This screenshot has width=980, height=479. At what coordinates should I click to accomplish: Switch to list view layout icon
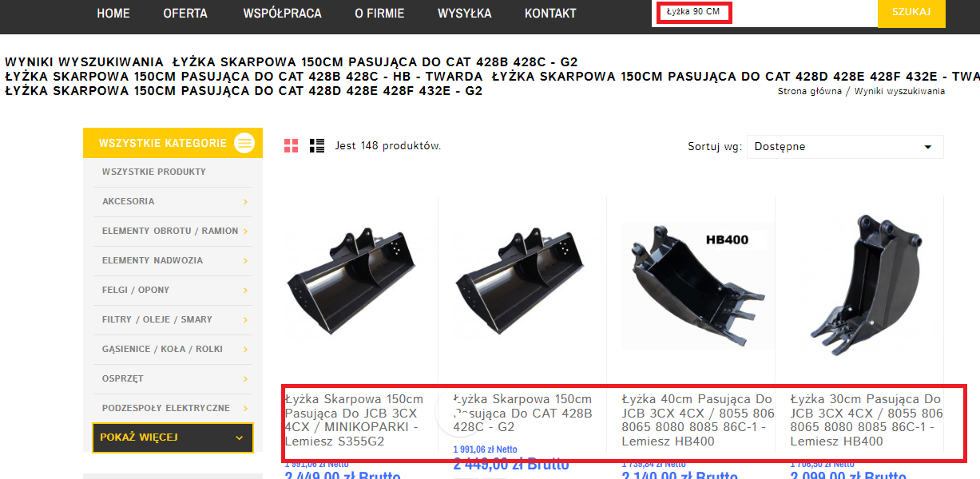click(x=317, y=145)
